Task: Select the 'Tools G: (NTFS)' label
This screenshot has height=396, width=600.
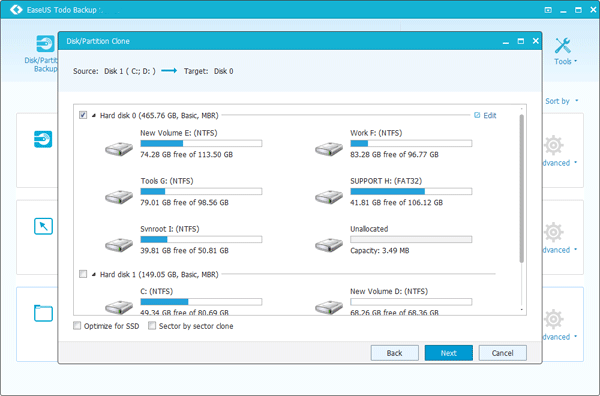Action: [x=167, y=181]
